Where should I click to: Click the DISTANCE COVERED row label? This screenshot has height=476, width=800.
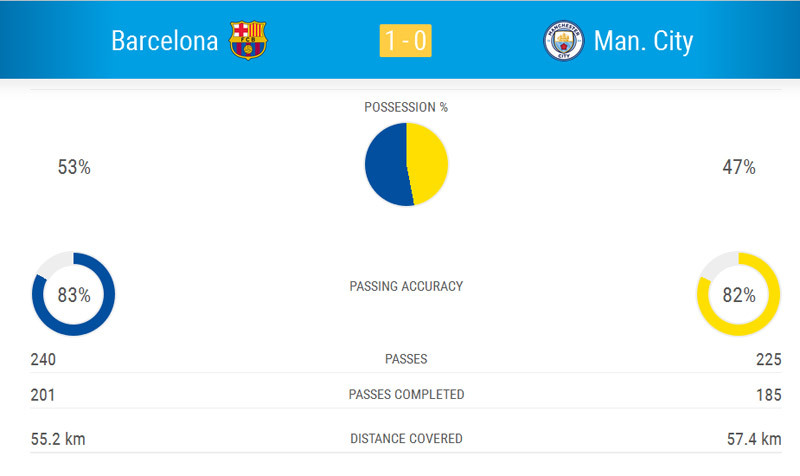pos(406,438)
